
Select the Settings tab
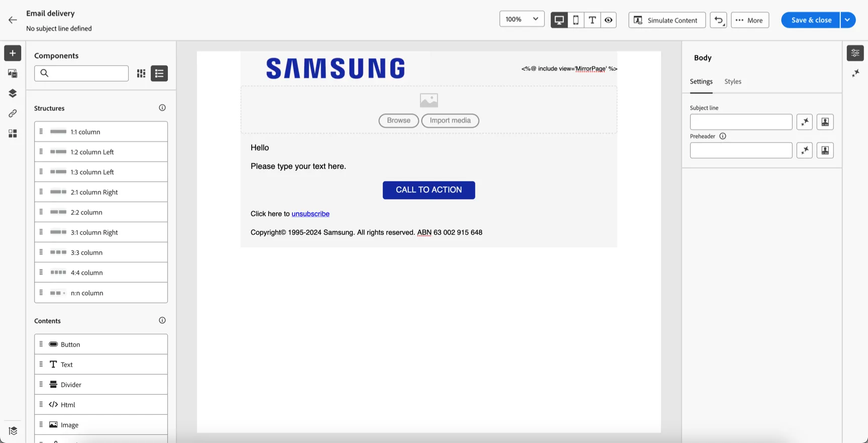(x=701, y=81)
